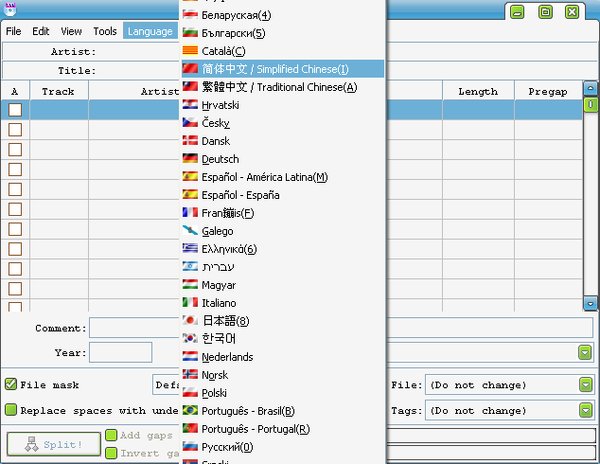Enable Replace spaces with underscores checkbox
The width and height of the screenshot is (600, 464).
[x=11, y=410]
